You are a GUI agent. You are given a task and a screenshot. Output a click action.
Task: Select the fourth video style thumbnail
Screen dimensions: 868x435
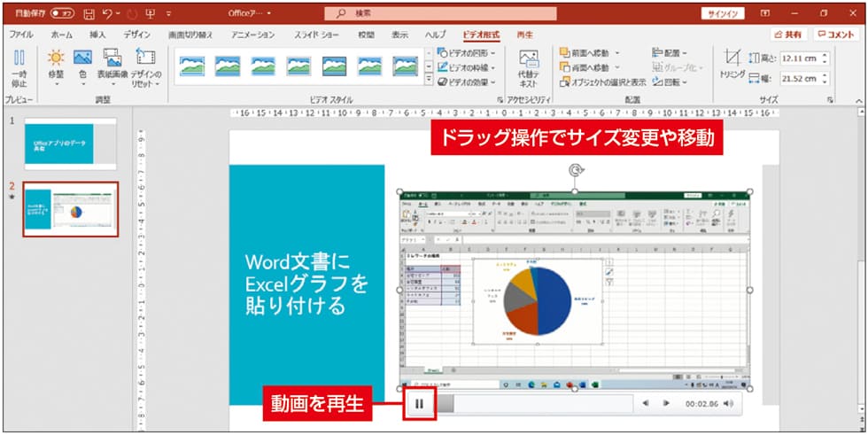pyautogui.click(x=299, y=66)
